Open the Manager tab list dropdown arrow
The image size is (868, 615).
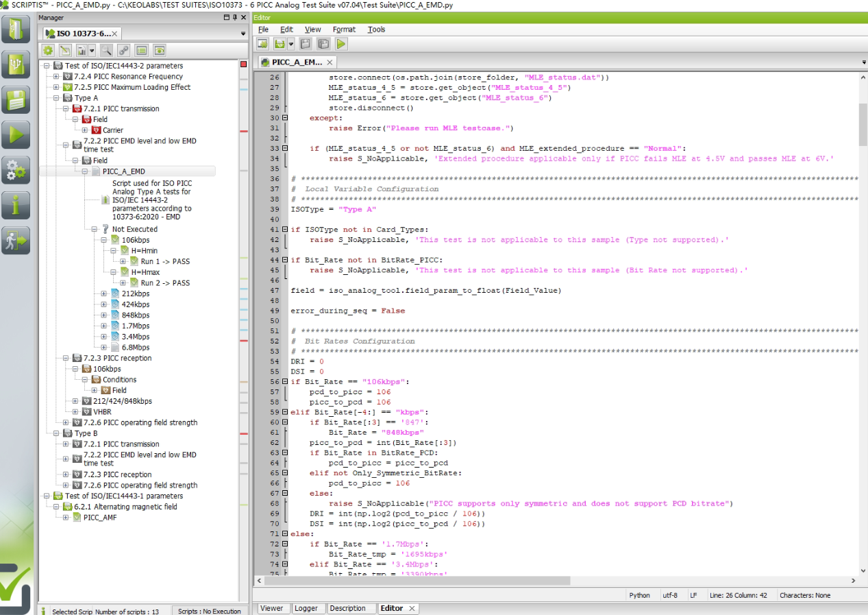(243, 34)
